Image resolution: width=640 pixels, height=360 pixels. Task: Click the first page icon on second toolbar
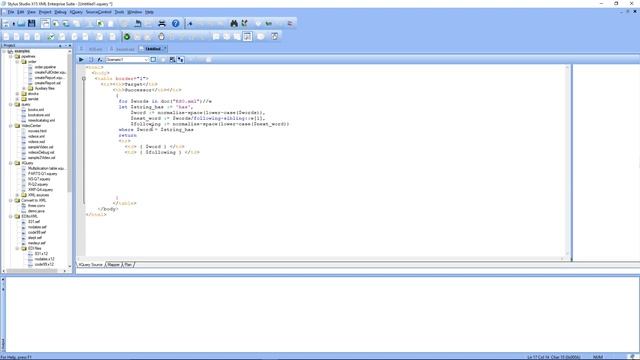click(6, 37)
